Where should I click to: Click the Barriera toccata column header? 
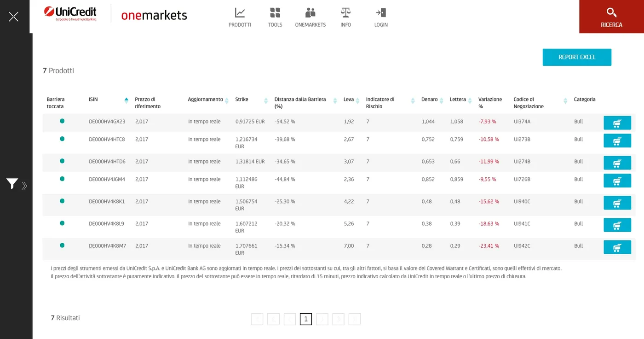coord(56,103)
